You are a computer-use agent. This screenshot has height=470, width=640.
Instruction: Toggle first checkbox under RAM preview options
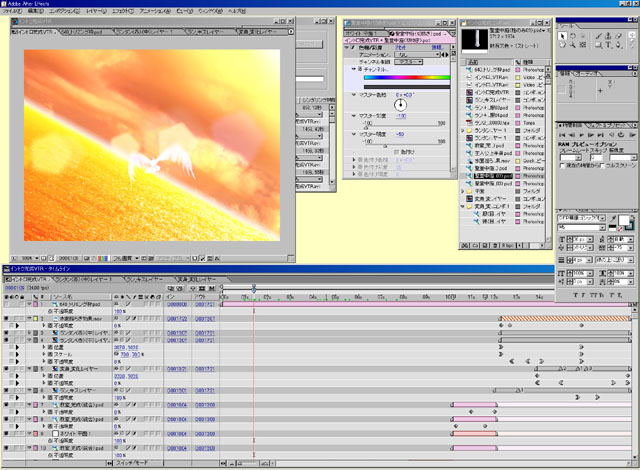(562, 166)
